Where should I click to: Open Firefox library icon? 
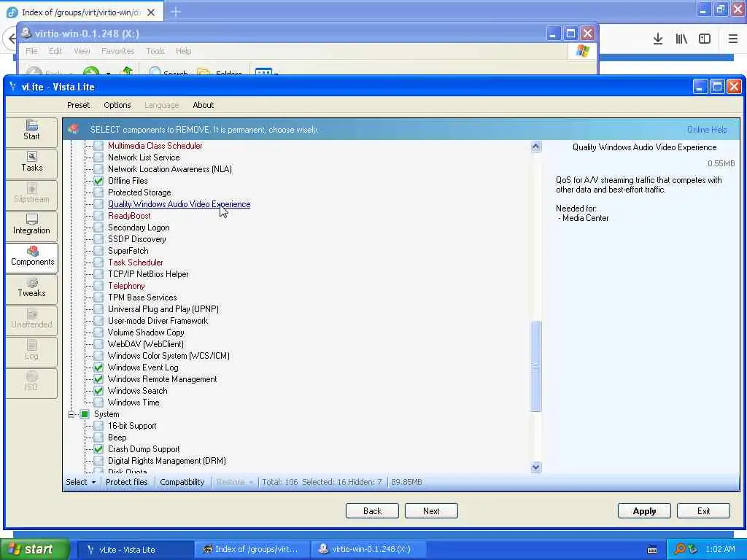click(x=681, y=39)
